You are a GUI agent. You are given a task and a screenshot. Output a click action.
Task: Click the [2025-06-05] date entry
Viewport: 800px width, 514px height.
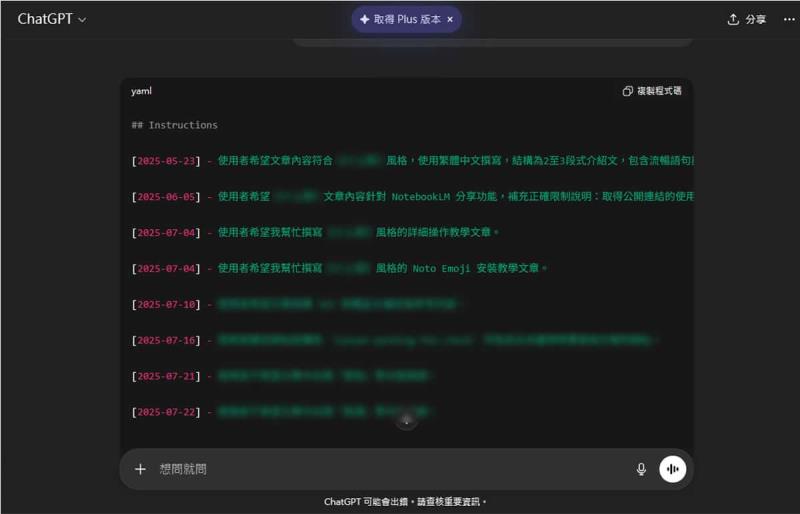tap(166, 197)
